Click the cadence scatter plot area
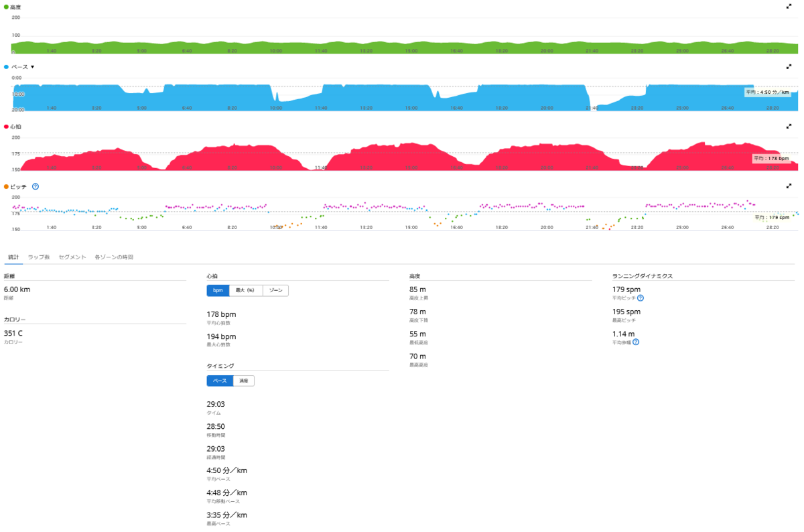This screenshot has height=532, width=804. [405, 214]
